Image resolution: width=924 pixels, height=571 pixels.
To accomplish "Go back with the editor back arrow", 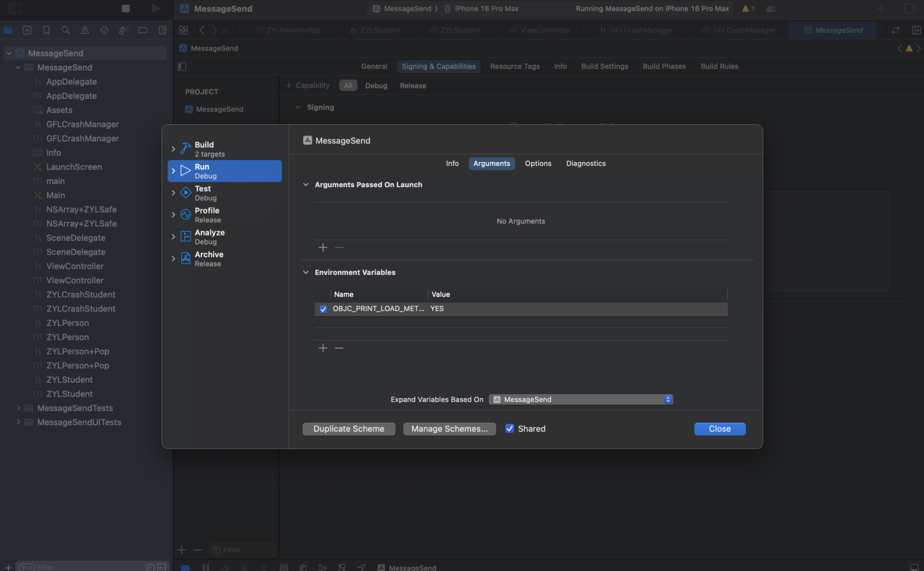I will [202, 30].
